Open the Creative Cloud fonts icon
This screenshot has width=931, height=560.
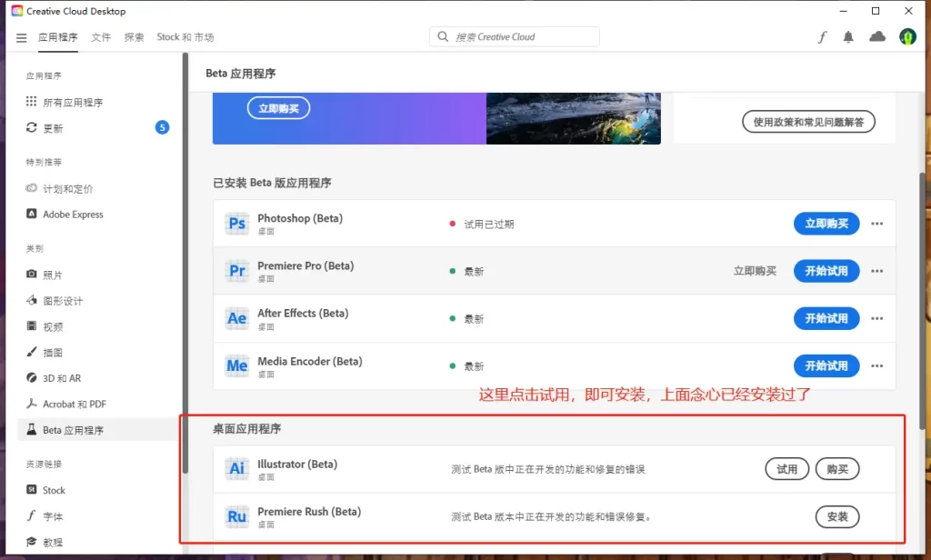click(x=822, y=36)
